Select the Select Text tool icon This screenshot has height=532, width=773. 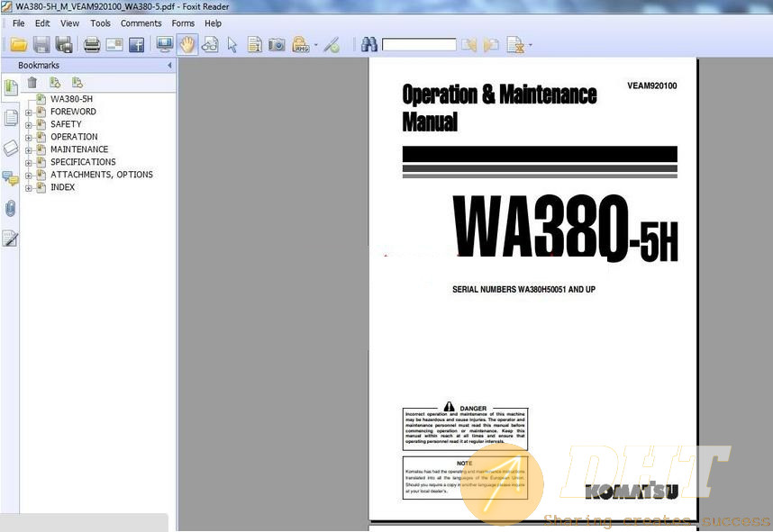click(x=254, y=45)
